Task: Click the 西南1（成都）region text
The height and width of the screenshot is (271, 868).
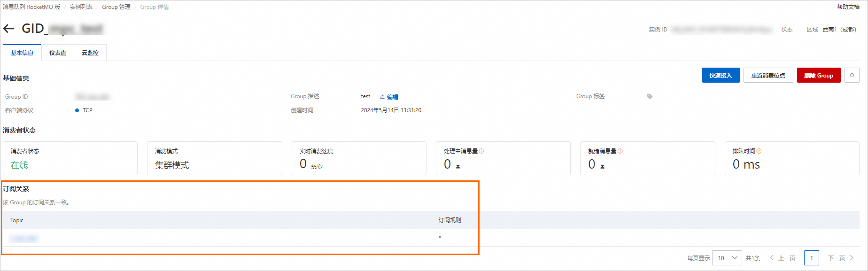Action: [x=839, y=29]
